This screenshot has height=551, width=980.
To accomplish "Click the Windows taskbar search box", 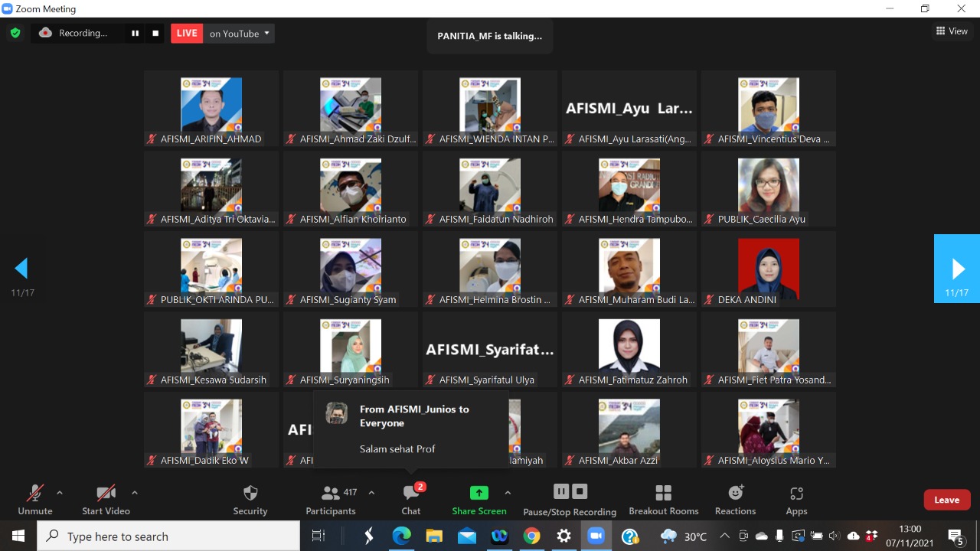I will pyautogui.click(x=168, y=536).
